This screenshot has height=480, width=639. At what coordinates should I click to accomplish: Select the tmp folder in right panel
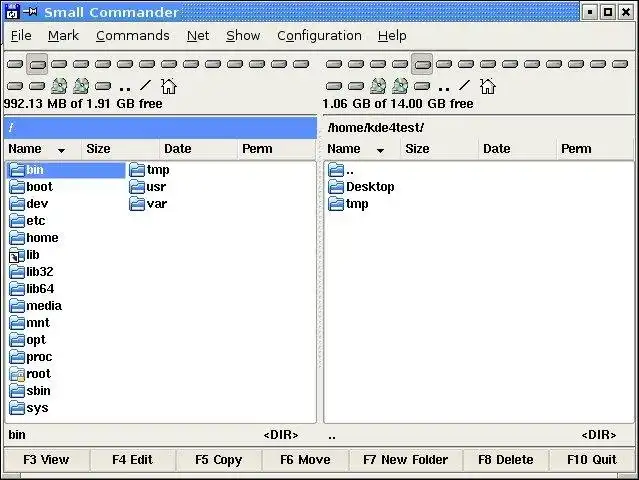pos(348,204)
